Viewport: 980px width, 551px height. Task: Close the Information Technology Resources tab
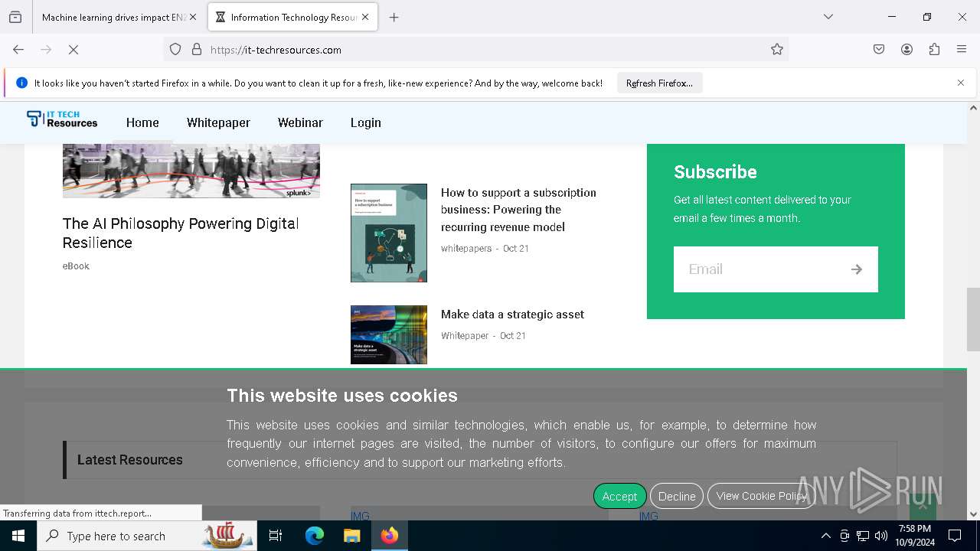coord(365,17)
